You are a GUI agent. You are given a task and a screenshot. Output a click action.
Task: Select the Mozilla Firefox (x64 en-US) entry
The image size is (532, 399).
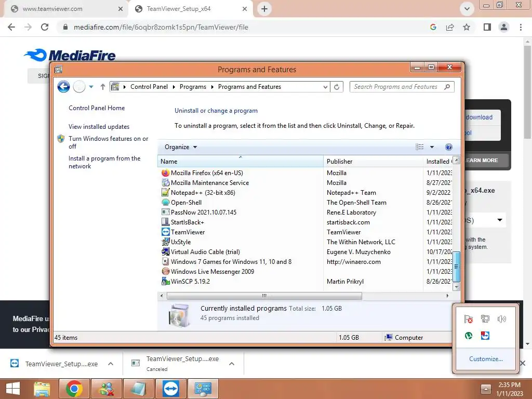click(207, 173)
